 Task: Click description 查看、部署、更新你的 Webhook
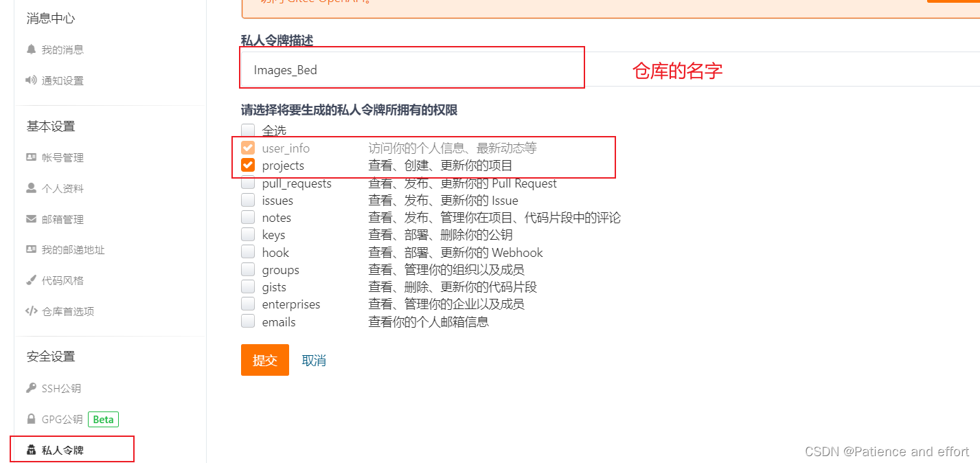click(x=456, y=252)
